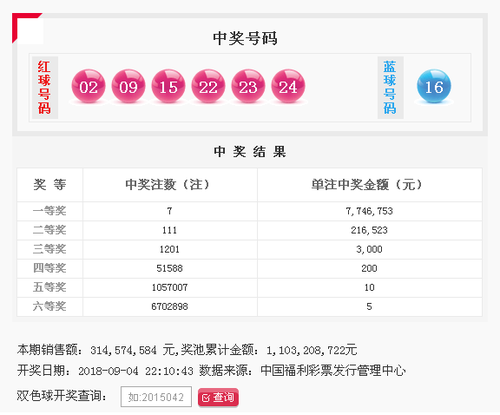Click the 中奖号码 heading
The image size is (500, 415).
[245, 38]
